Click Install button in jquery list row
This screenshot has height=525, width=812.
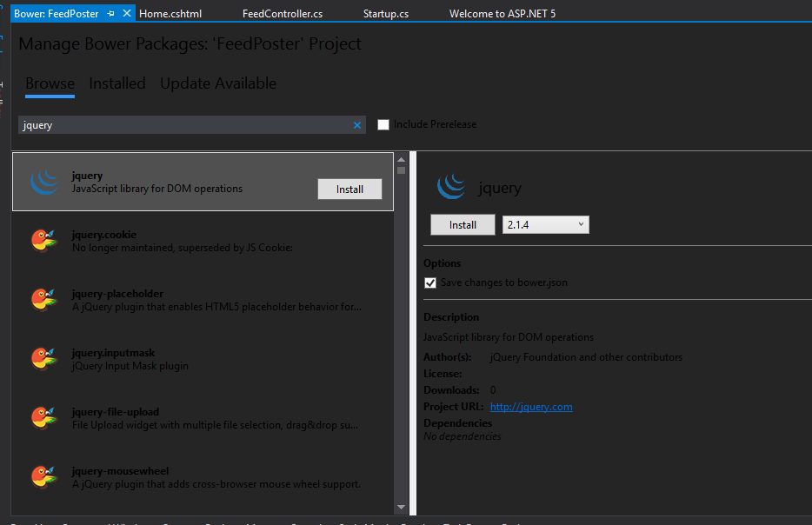349,189
